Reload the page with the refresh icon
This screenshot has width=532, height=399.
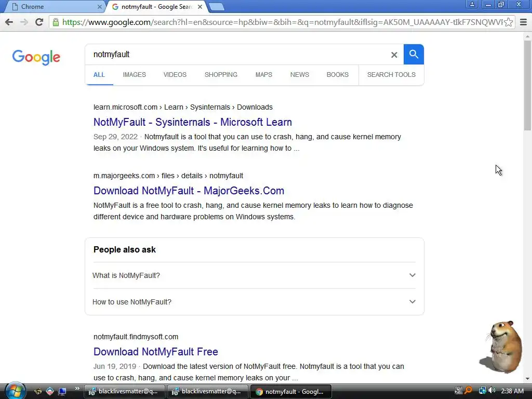(39, 22)
